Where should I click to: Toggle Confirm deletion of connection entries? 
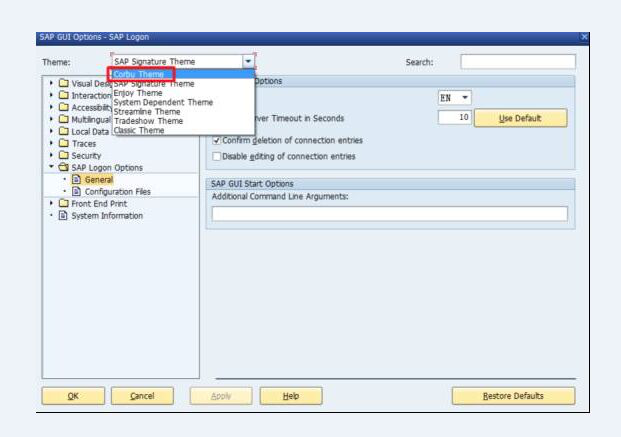click(x=217, y=141)
